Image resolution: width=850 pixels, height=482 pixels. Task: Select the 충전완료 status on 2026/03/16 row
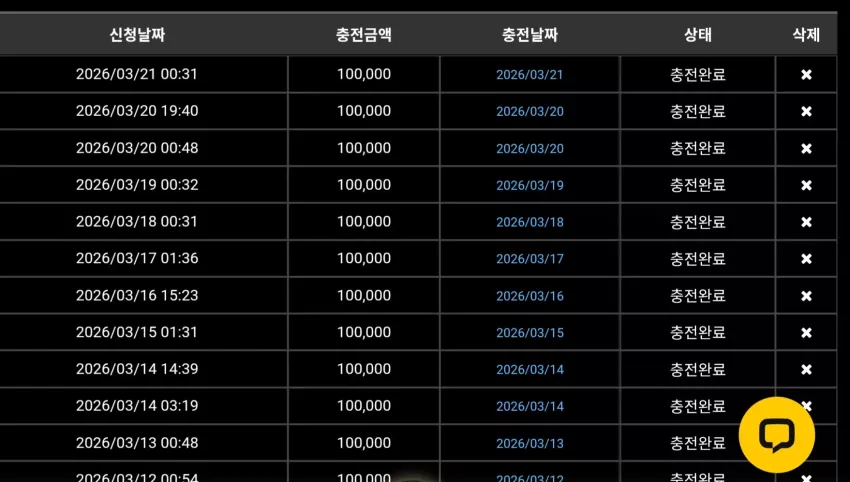click(698, 295)
